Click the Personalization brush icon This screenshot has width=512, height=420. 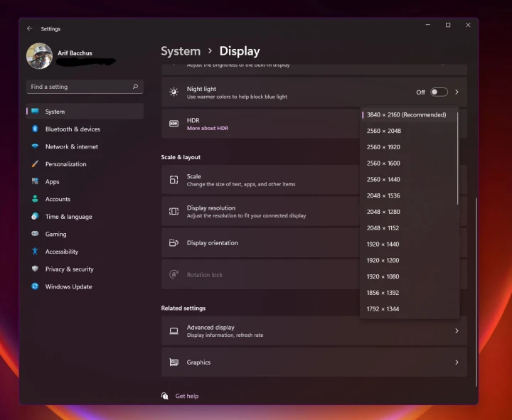pos(35,164)
